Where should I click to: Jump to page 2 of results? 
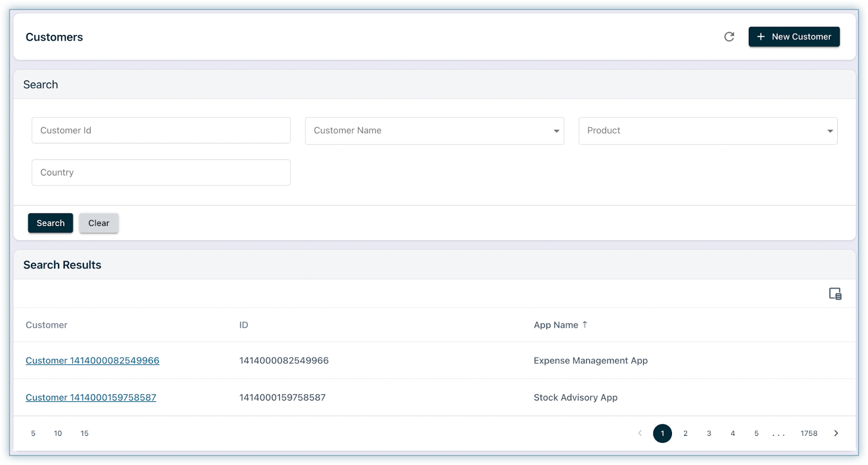685,433
